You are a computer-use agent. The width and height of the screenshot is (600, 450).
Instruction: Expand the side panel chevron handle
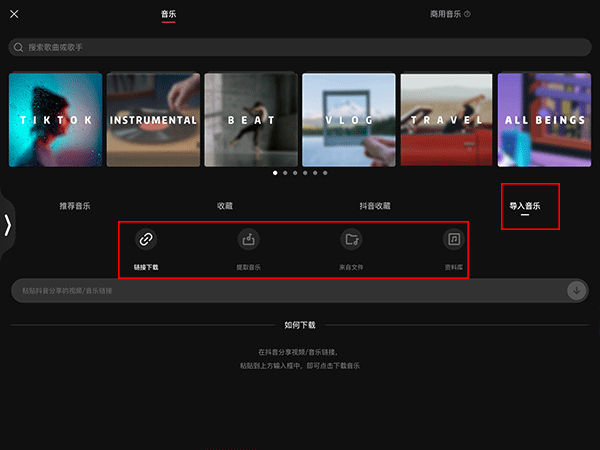point(8,225)
